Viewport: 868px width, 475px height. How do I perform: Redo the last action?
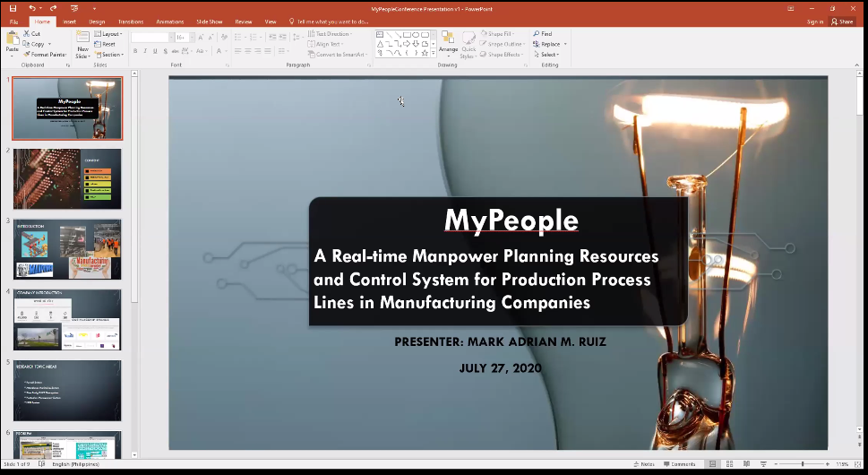(x=53, y=8)
